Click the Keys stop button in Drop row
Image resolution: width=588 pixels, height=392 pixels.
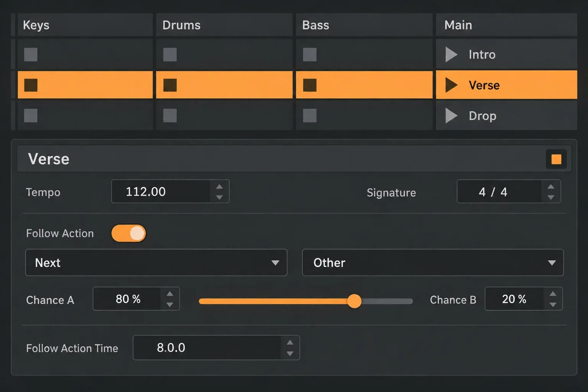point(31,116)
